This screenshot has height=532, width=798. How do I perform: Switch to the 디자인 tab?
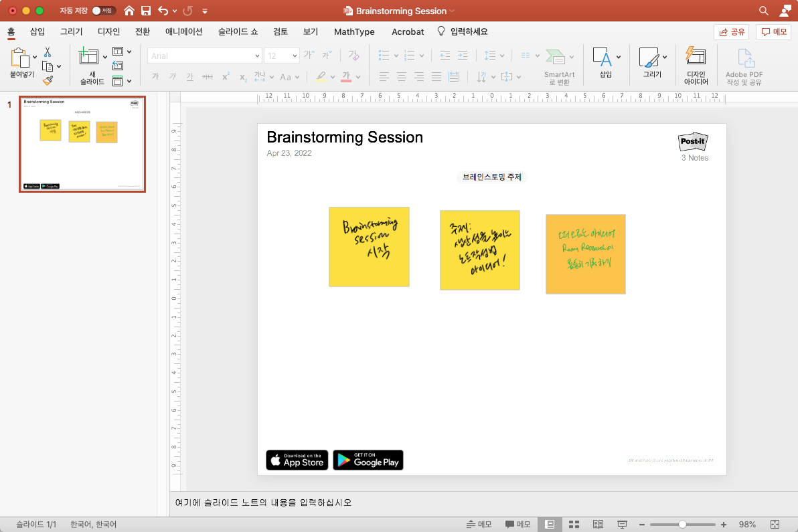pos(108,31)
